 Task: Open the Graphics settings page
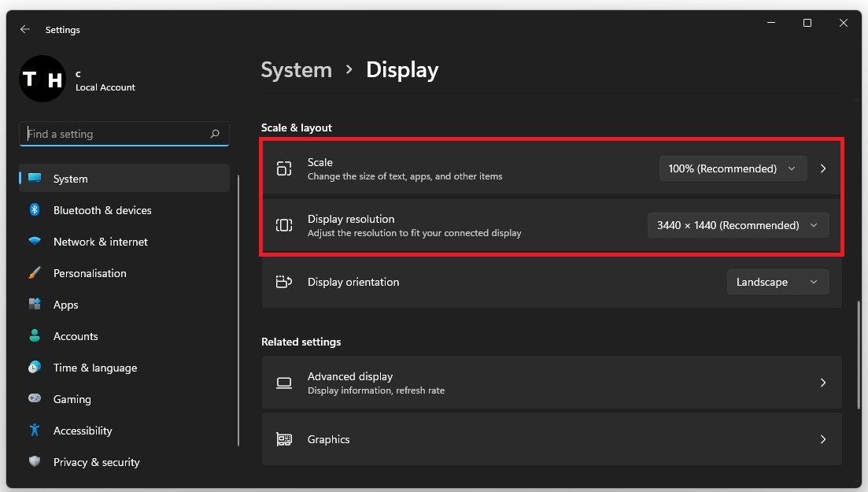551,439
